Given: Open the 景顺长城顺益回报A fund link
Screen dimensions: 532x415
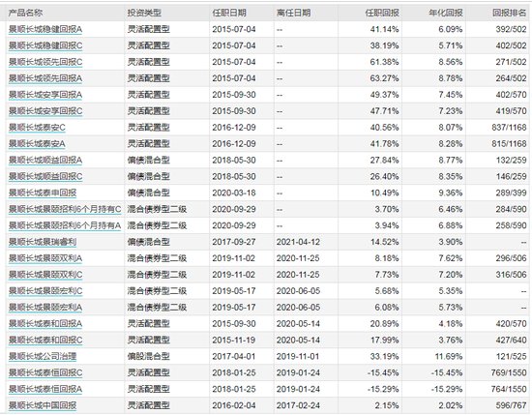Looking at the screenshot, I should click(x=45, y=161).
